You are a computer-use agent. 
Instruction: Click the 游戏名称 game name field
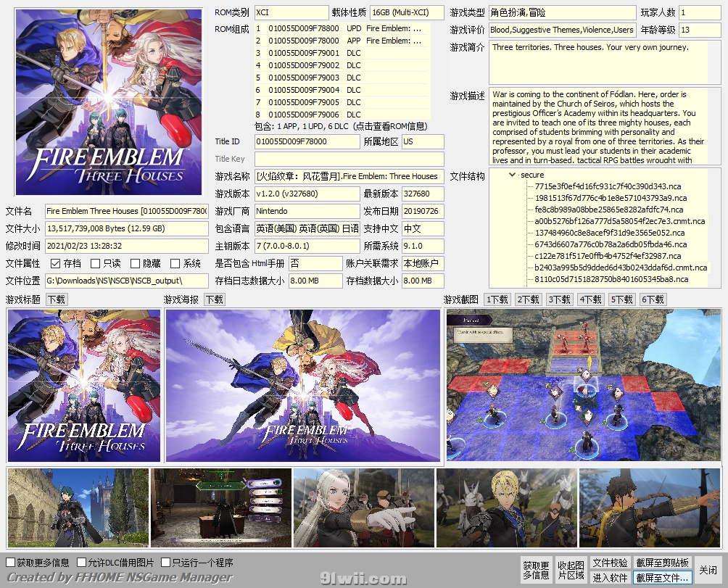click(349, 176)
